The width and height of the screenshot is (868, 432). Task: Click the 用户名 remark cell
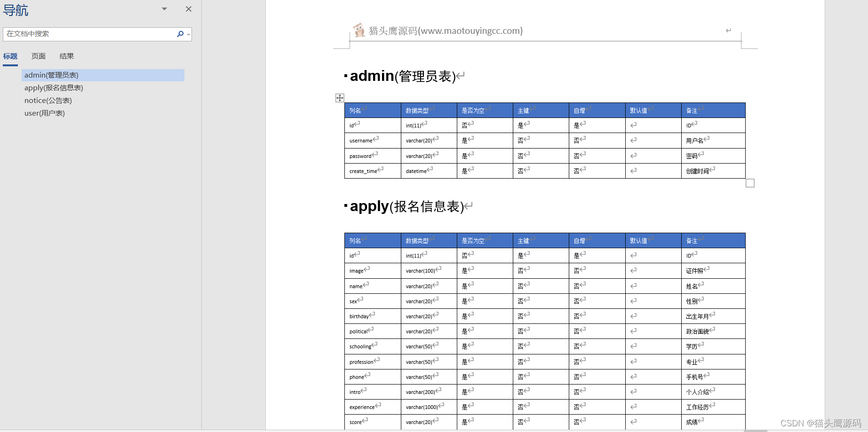pos(713,141)
